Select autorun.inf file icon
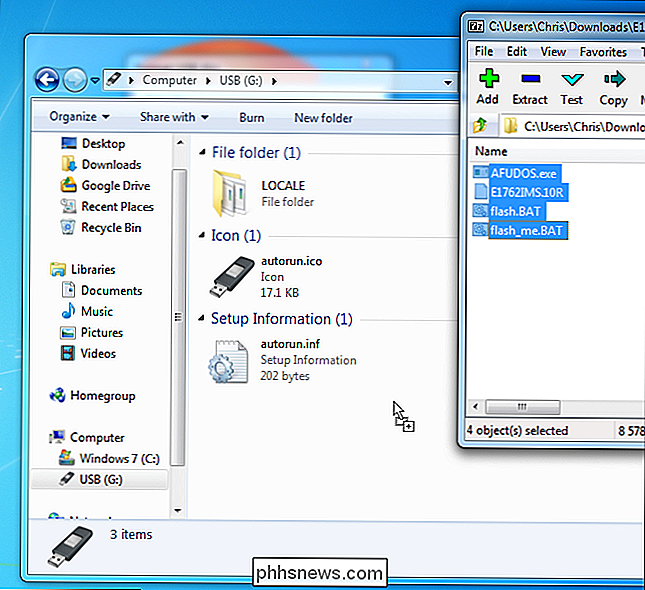Screen dimensions: 645x590 coord(228,362)
